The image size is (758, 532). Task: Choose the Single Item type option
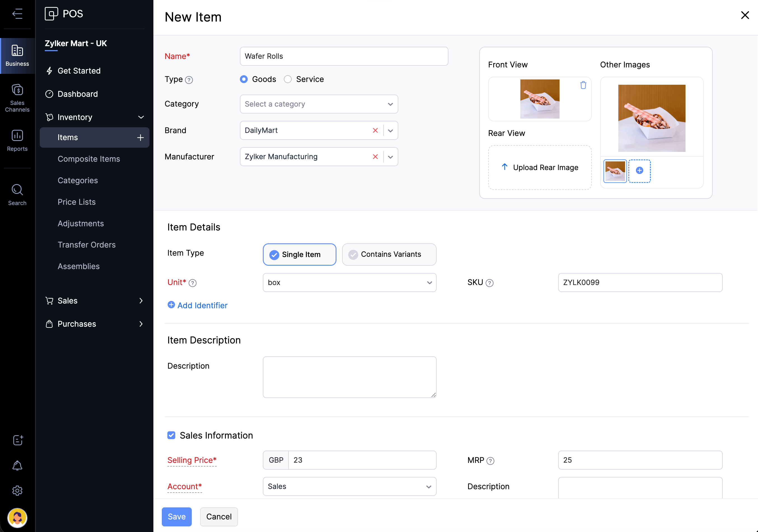(300, 254)
